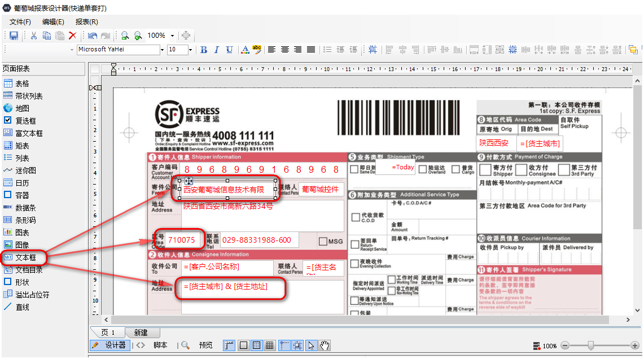Select the 带状列表 banded list control
This screenshot has width=644, height=359.
(23, 96)
